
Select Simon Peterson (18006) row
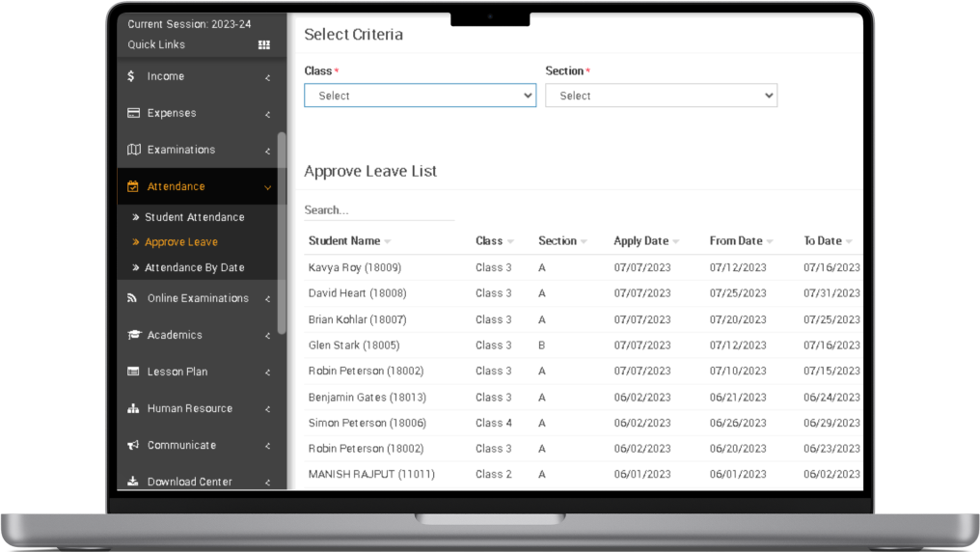click(x=584, y=424)
